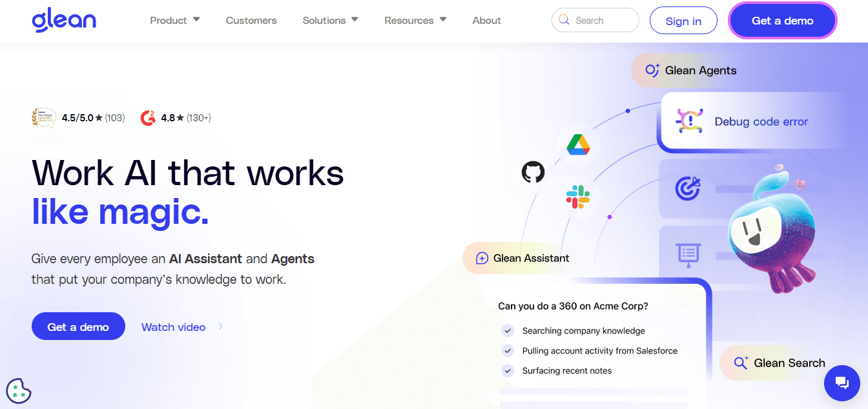Click the arrow next to Watch video
Image resolution: width=868 pixels, height=409 pixels.
tap(220, 326)
